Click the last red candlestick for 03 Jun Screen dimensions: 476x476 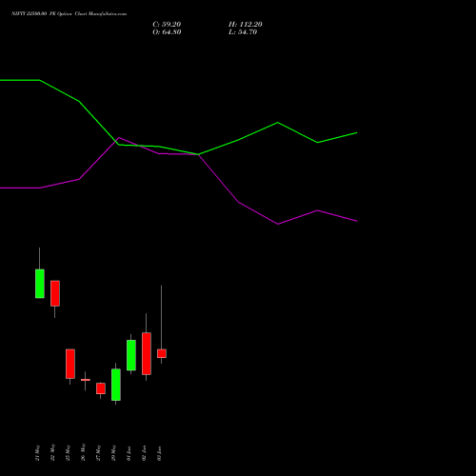[162, 353]
